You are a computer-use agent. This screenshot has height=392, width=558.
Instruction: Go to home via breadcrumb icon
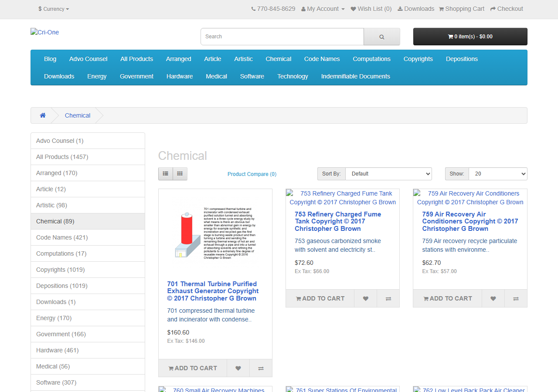pyautogui.click(x=43, y=115)
